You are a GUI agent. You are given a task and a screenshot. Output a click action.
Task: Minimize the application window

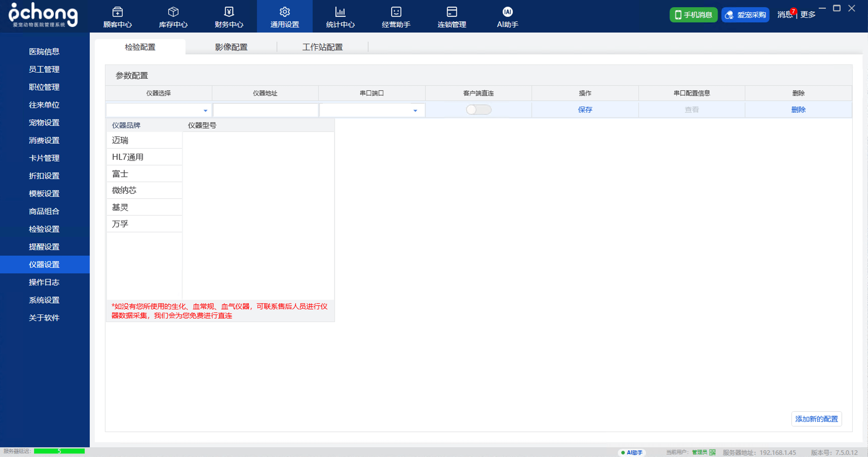click(822, 8)
